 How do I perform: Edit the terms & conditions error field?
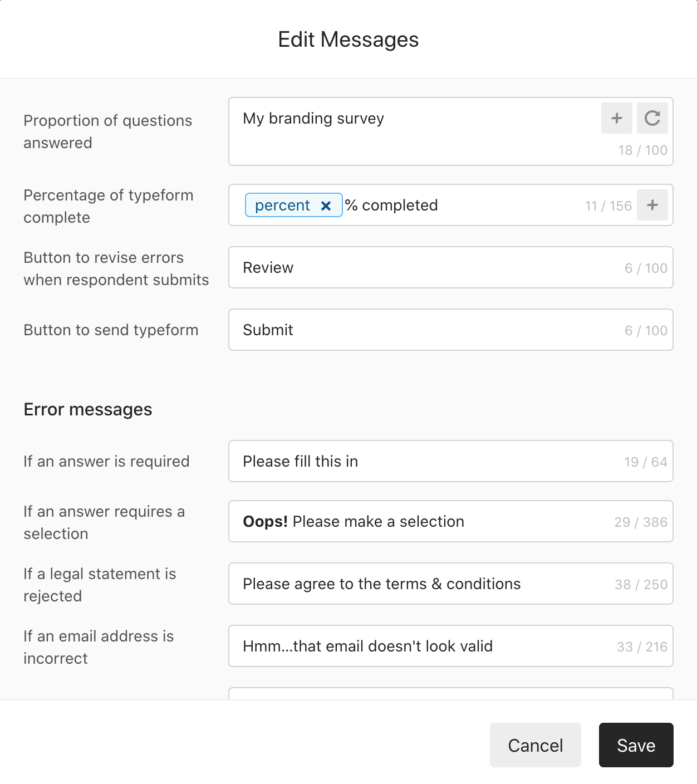tap(450, 584)
